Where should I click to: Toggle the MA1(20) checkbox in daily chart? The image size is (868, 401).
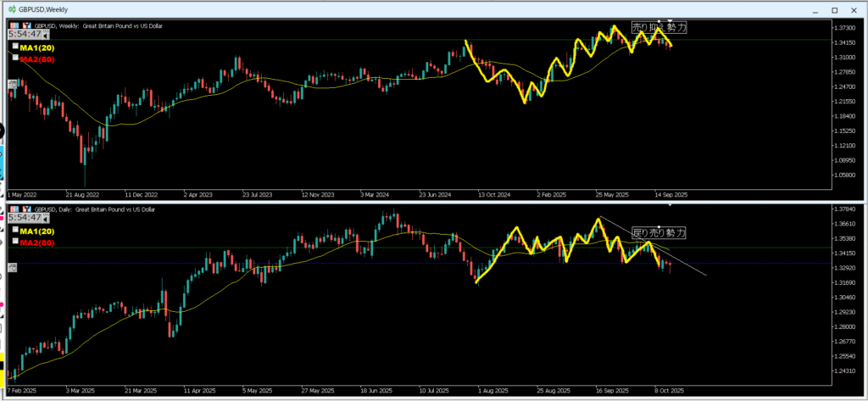[15, 231]
